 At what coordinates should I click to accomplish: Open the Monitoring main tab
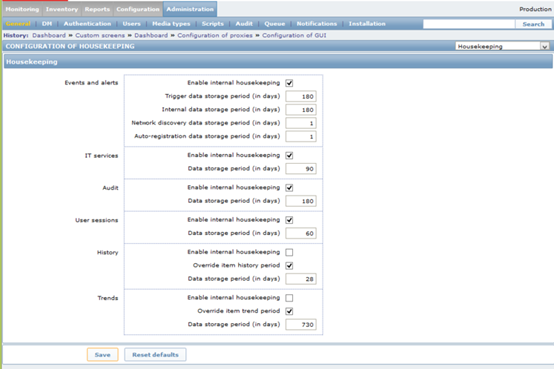[22, 9]
